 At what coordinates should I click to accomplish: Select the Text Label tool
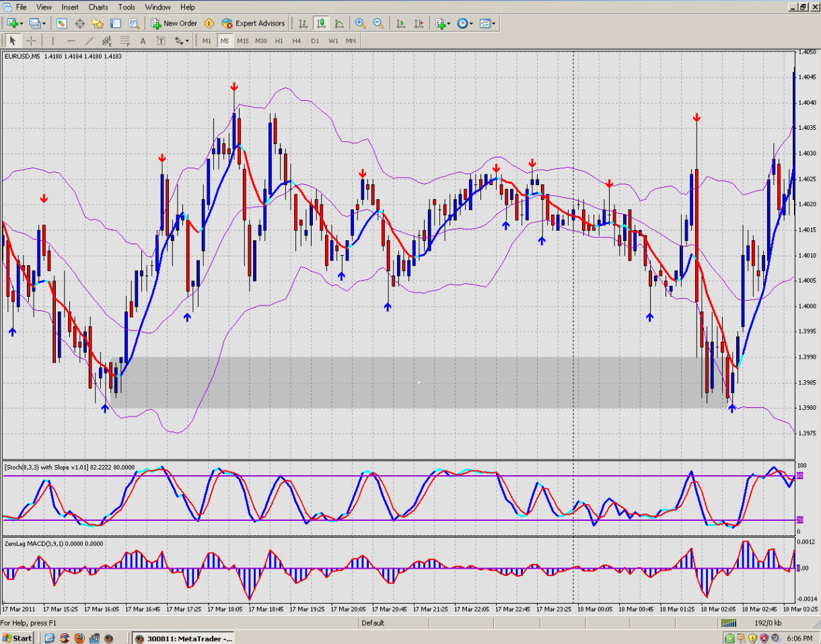pos(161,40)
